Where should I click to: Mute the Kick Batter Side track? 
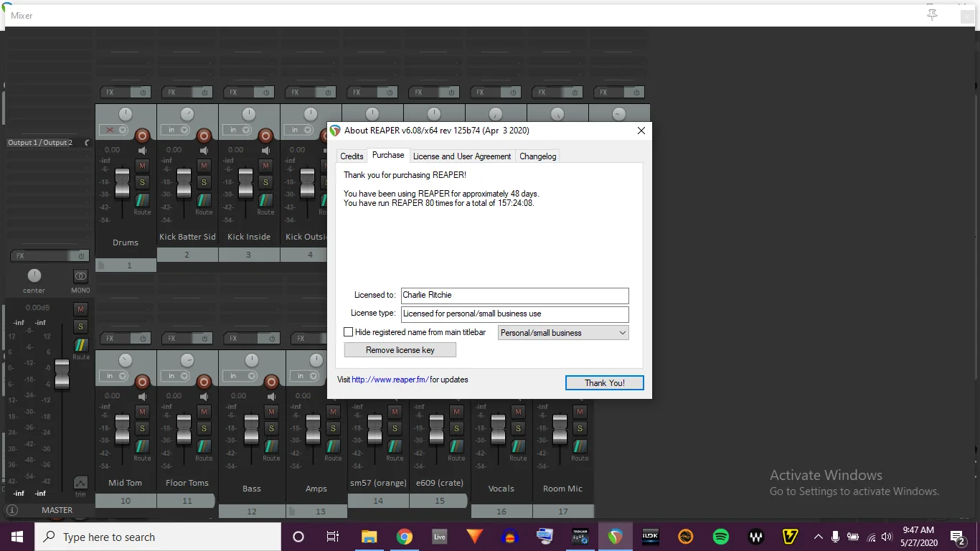tap(204, 166)
